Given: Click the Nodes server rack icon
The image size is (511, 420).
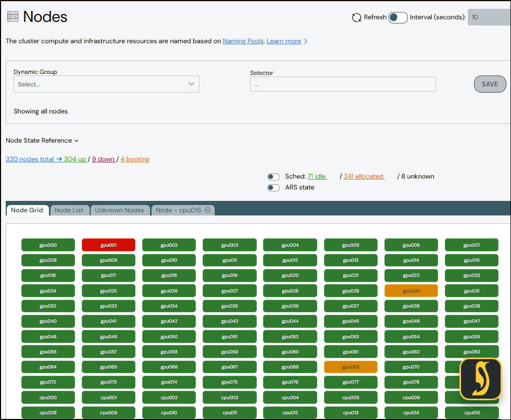Looking at the screenshot, I should tap(13, 17).
